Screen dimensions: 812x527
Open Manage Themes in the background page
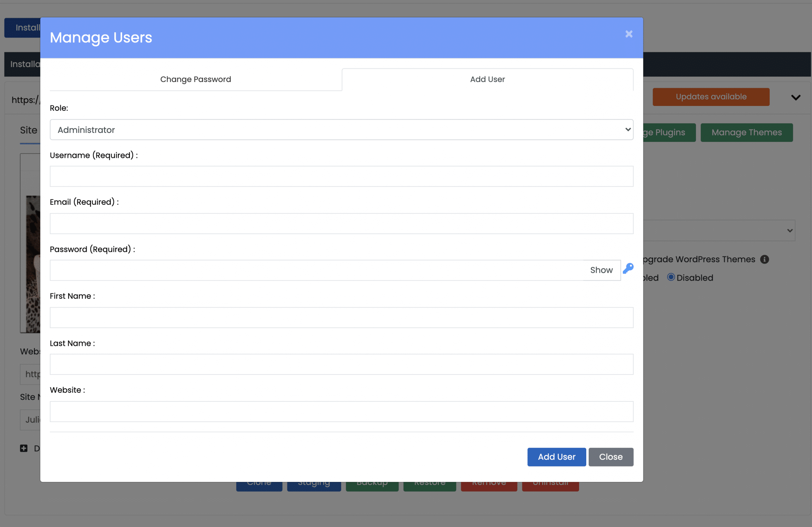tap(746, 133)
